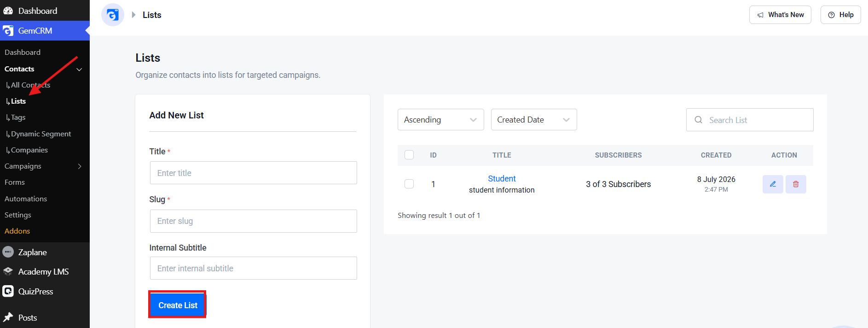
Task: Collapse the Contacts submenu chevron
Action: 79,69
